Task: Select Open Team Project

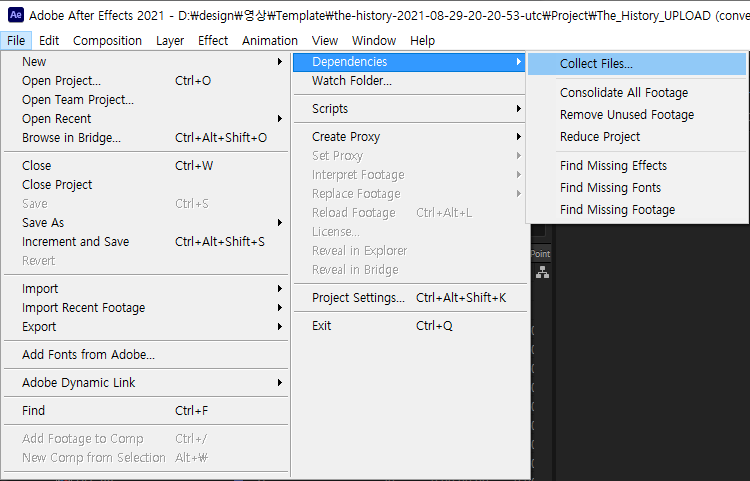Action: click(x=146, y=100)
